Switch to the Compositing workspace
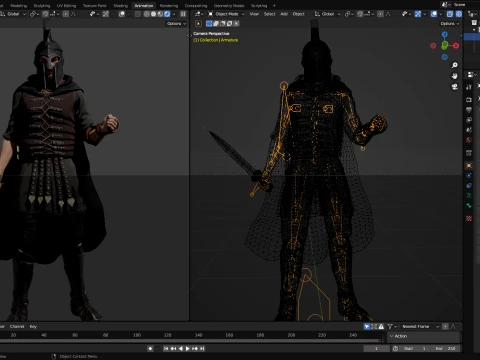 click(x=196, y=6)
